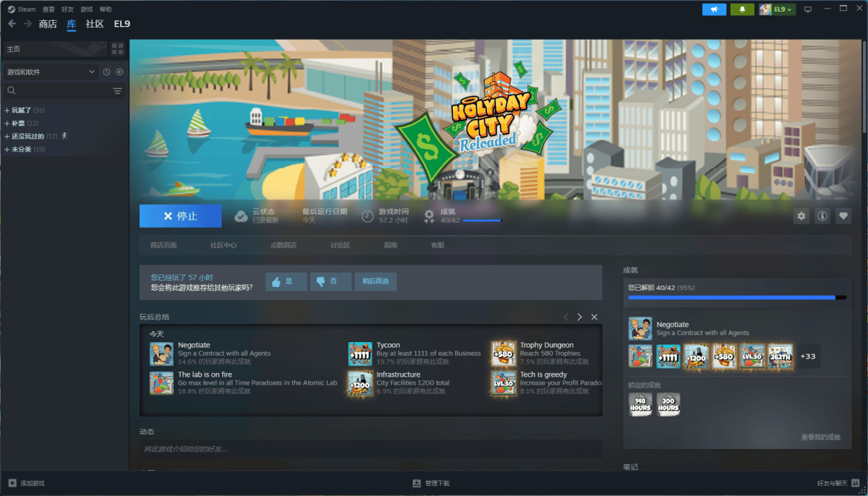
Task: Choose thumbs down 否 button
Action: (330, 281)
